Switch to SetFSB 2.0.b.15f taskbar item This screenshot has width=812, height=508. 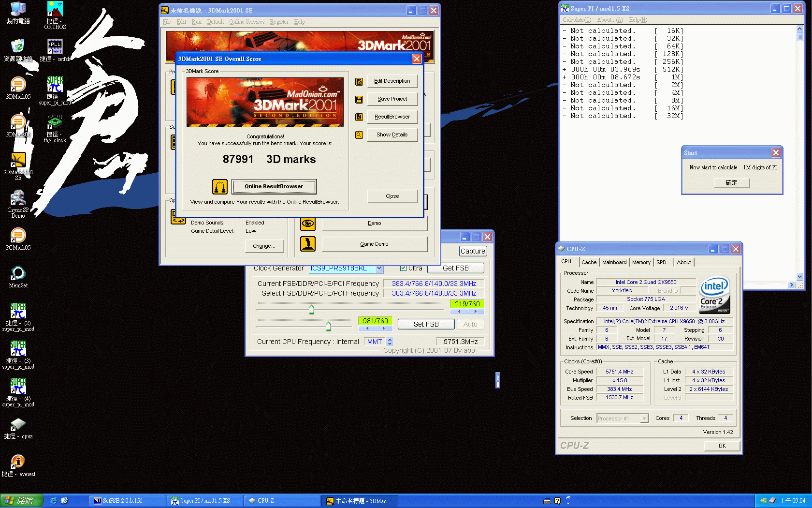click(127, 501)
